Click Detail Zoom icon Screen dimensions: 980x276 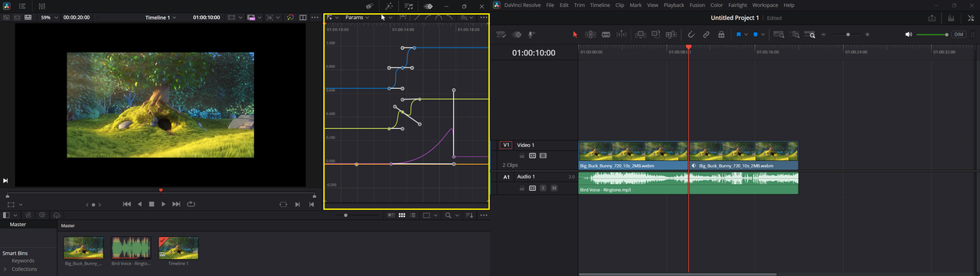click(x=795, y=34)
